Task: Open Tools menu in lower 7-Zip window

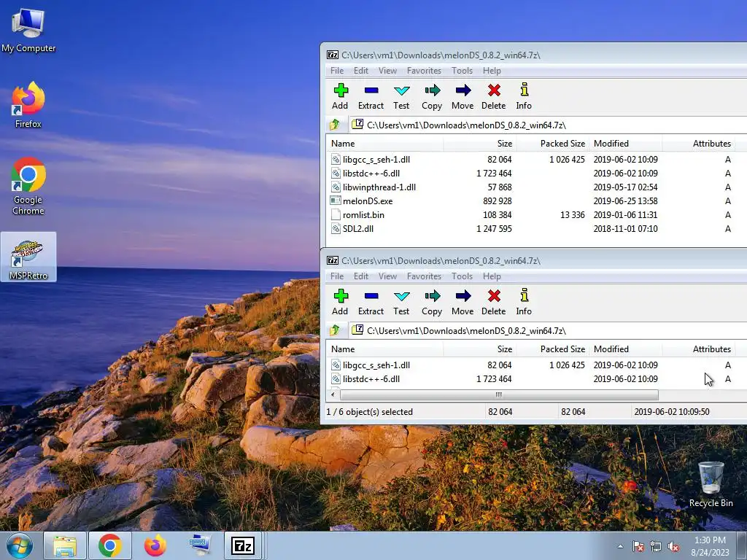Action: tap(462, 276)
